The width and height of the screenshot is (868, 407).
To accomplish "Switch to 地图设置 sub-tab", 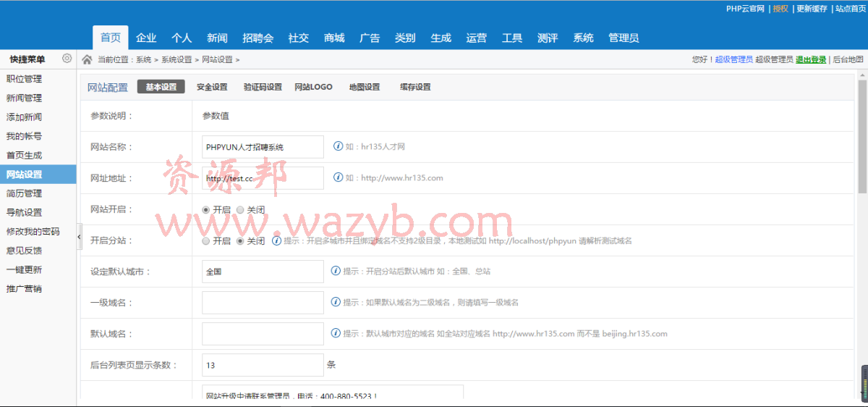I will [365, 87].
